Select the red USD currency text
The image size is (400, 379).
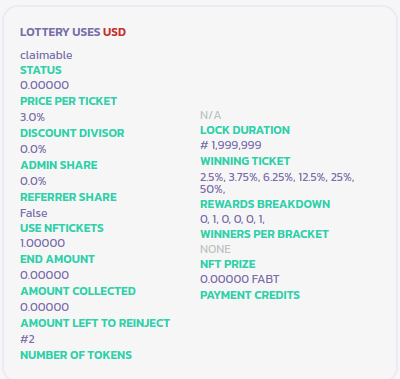tap(114, 32)
